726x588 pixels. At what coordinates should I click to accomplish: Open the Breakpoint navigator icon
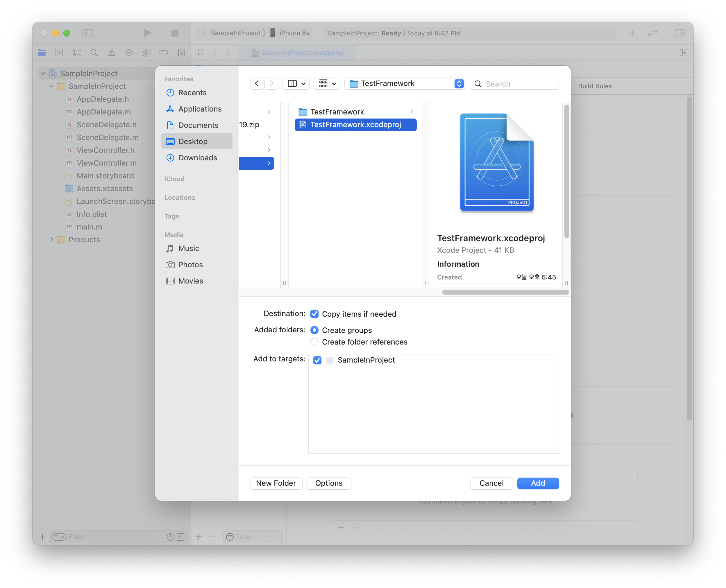164,53
